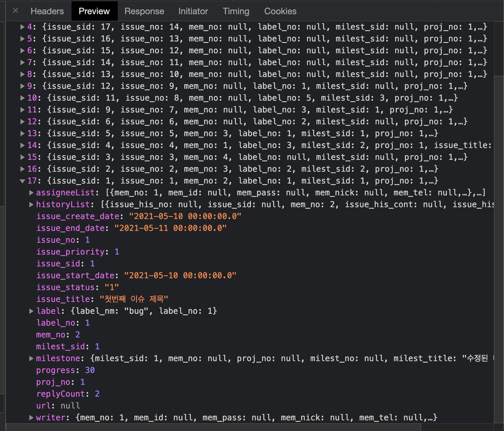Expand array item 12 with issue_sid 6

pos(22,122)
